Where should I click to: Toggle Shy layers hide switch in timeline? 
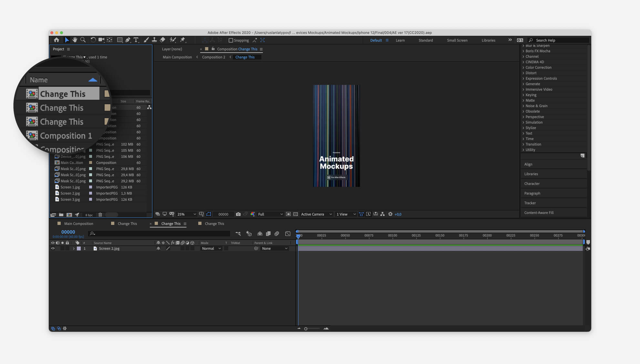pyautogui.click(x=260, y=234)
